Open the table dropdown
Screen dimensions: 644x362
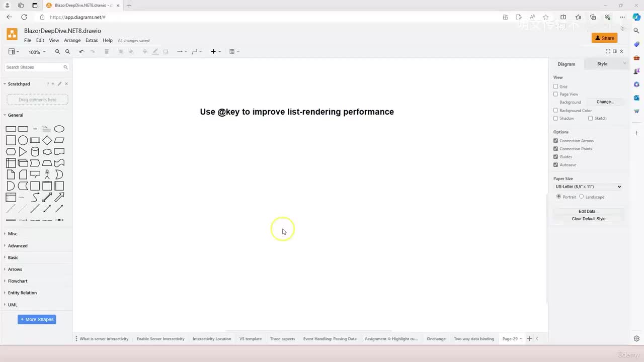(234, 51)
